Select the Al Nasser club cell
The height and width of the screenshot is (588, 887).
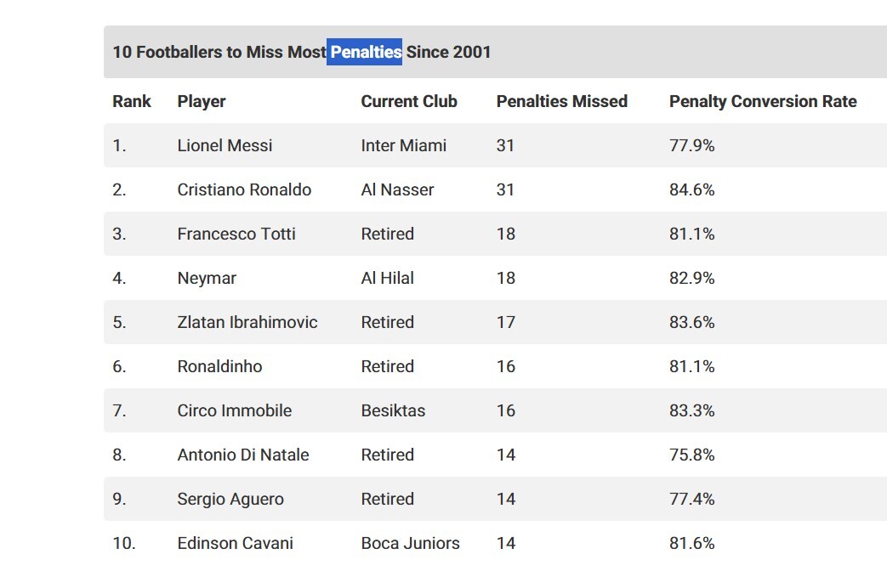[x=397, y=189]
